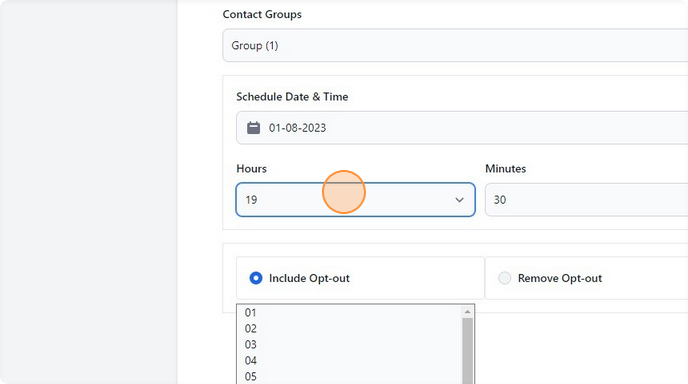Select the Remove Opt-out radio button
This screenshot has height=384, width=688.
tap(505, 278)
